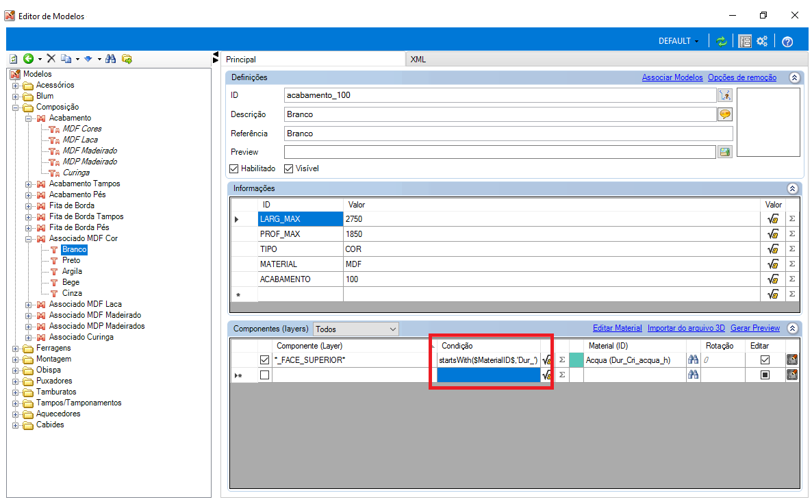The width and height of the screenshot is (812, 504).
Task: Toggle the Visível checkbox
Action: (x=289, y=169)
